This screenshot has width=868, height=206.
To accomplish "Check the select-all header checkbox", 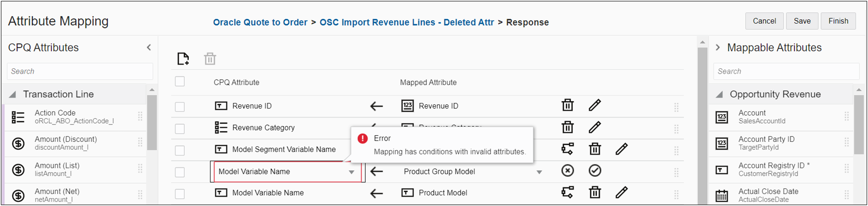I will (x=180, y=81).
